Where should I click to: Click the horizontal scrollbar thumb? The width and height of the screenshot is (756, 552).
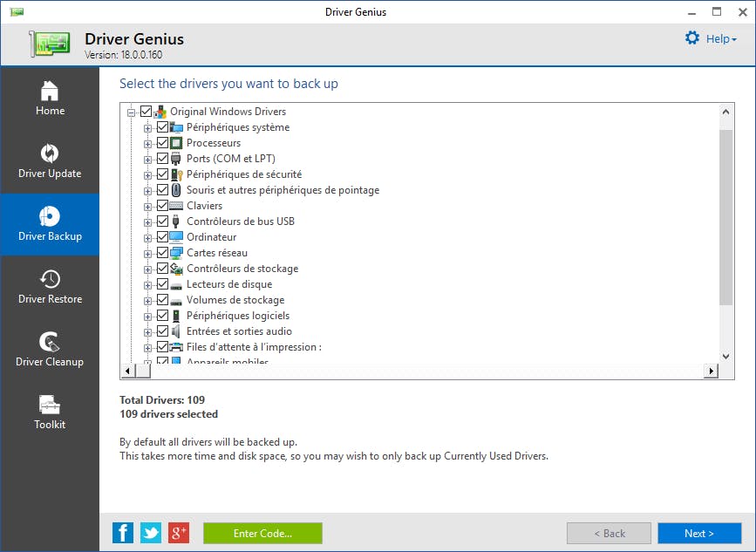click(x=143, y=371)
